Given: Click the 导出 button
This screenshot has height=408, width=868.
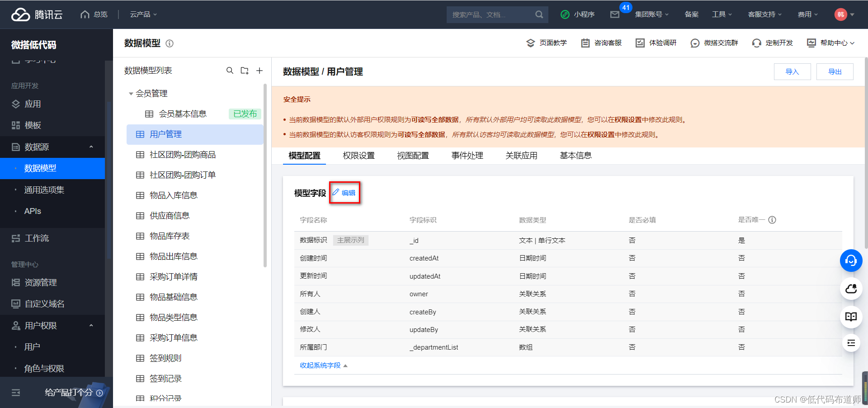Looking at the screenshot, I should 835,71.
